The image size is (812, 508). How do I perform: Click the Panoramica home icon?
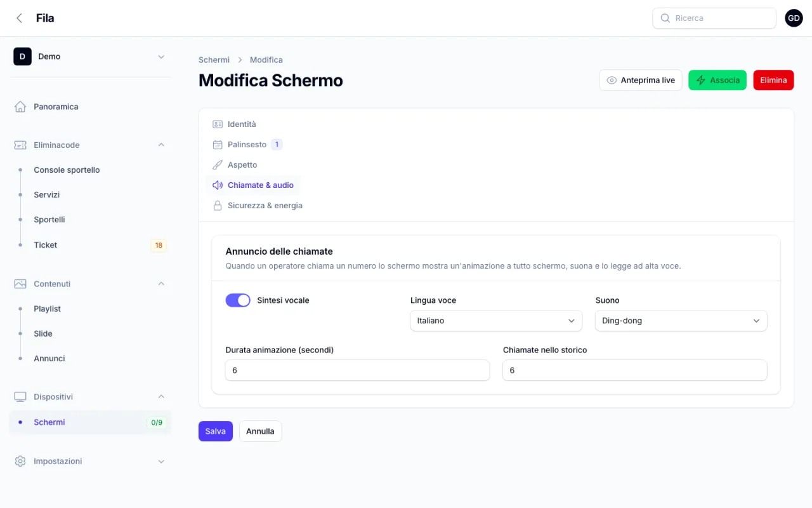tap(20, 107)
